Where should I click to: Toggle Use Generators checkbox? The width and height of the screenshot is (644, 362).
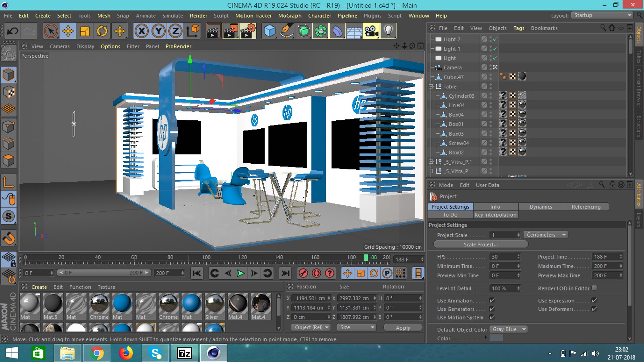[x=492, y=309]
